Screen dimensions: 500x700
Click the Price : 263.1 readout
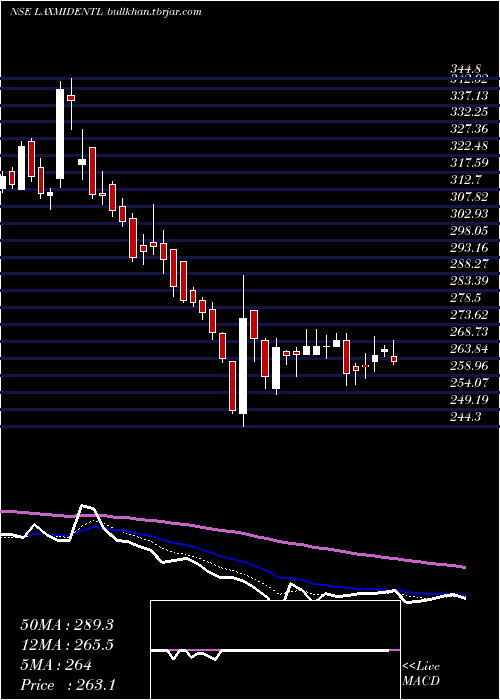click(67, 685)
